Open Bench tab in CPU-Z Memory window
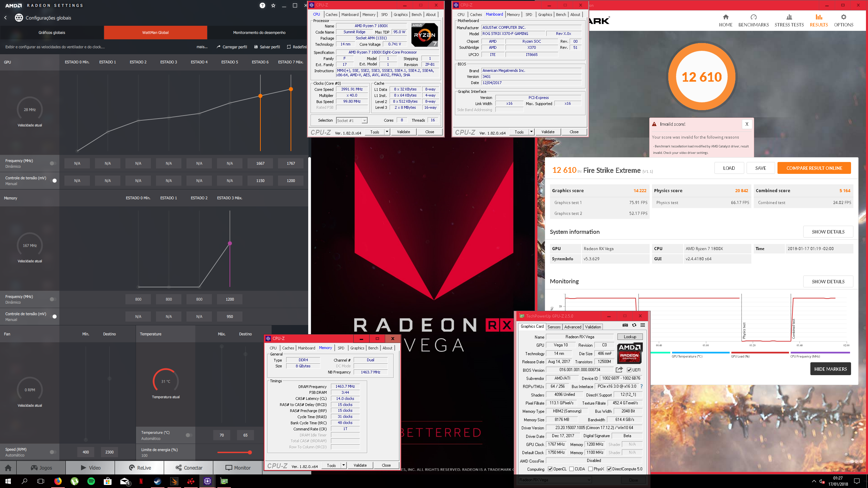 [373, 348]
